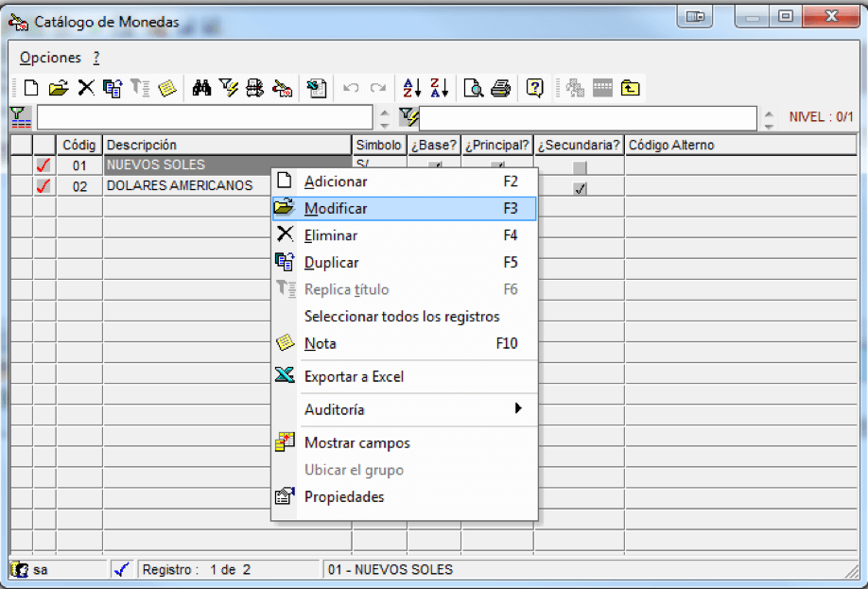This screenshot has height=589, width=868.
Task: Sort records ascending A to Z
Action: coord(412,88)
